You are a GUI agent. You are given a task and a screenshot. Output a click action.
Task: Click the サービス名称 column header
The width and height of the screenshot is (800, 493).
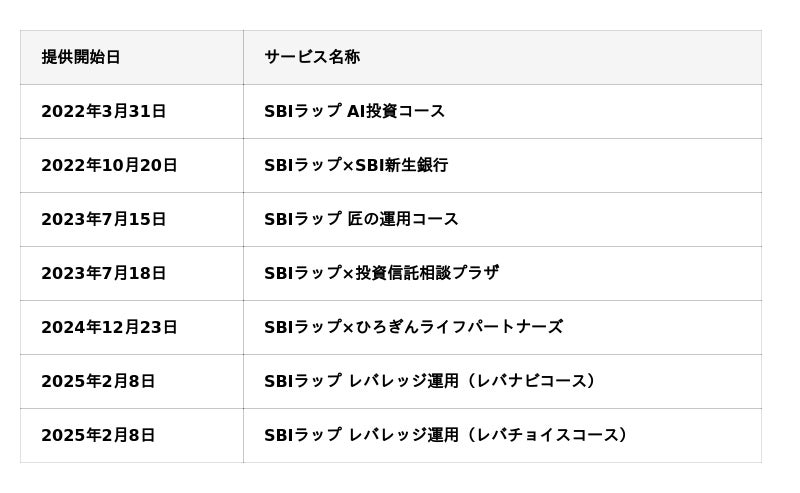coord(311,57)
